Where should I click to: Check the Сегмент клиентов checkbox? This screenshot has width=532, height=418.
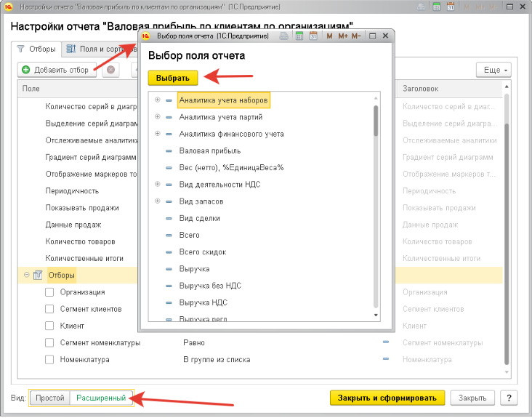click(x=49, y=309)
